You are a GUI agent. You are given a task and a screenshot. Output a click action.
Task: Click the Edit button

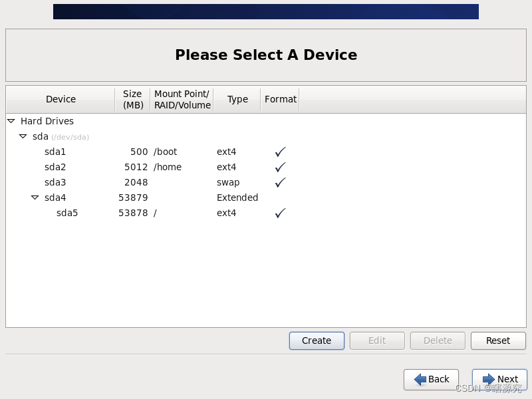[376, 340]
